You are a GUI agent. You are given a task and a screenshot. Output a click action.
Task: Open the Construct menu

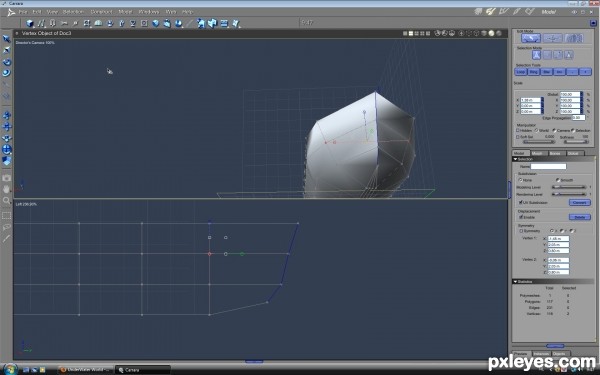pos(101,12)
